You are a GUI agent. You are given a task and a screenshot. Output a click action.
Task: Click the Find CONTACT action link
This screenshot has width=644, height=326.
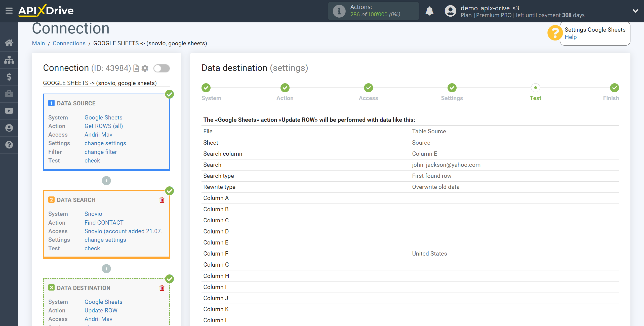(104, 223)
